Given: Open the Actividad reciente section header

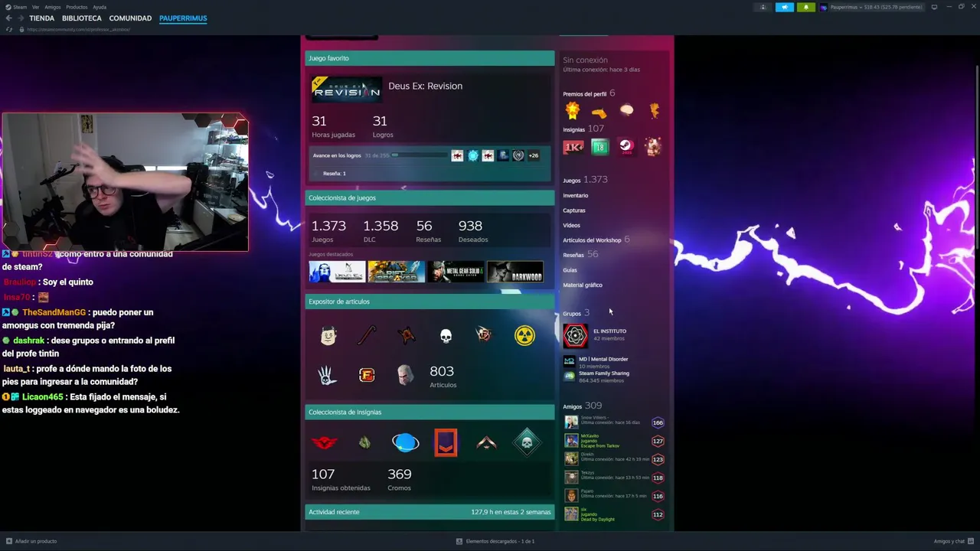Looking at the screenshot, I should click(430, 512).
